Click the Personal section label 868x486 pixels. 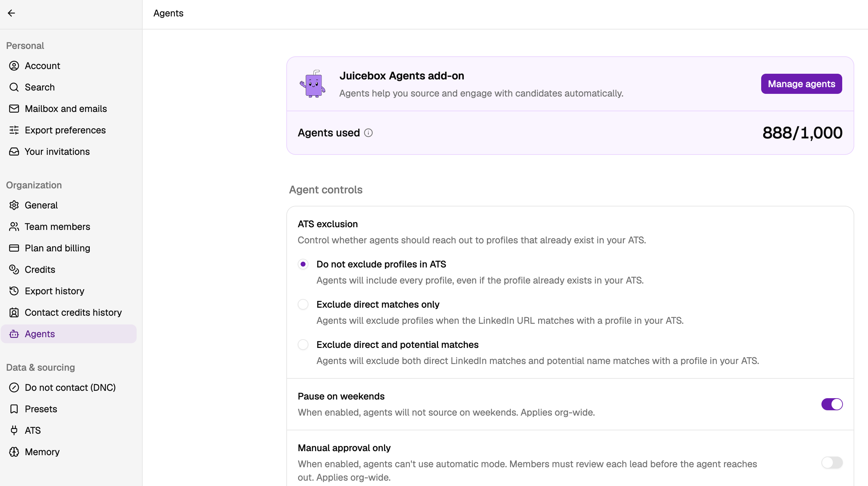tap(25, 46)
